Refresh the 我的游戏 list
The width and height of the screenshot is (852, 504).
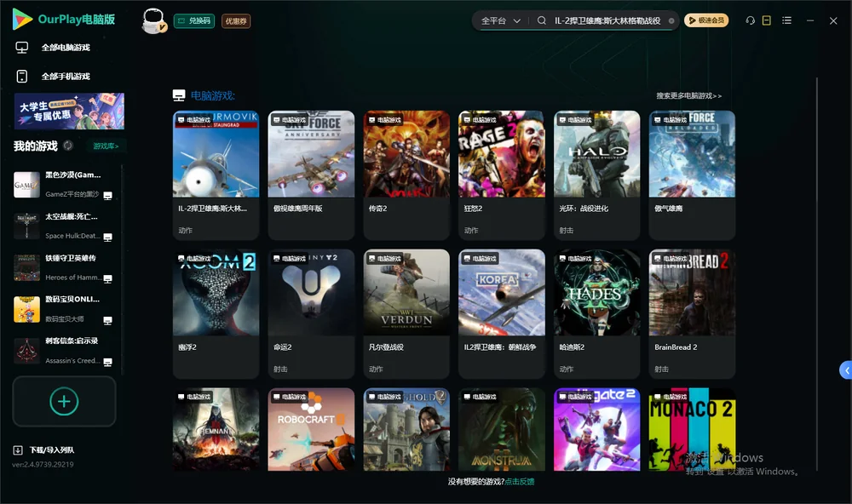click(68, 146)
